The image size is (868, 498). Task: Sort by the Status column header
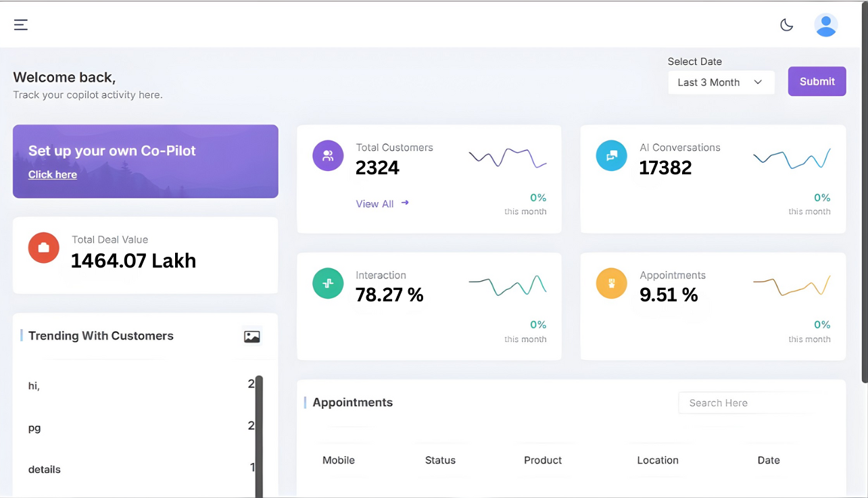[440, 460]
